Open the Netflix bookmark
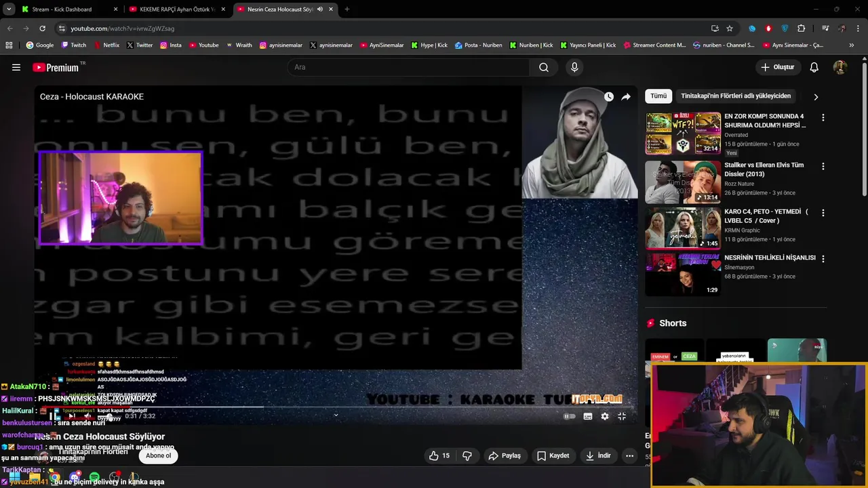The height and width of the screenshot is (488, 868). click(x=106, y=45)
